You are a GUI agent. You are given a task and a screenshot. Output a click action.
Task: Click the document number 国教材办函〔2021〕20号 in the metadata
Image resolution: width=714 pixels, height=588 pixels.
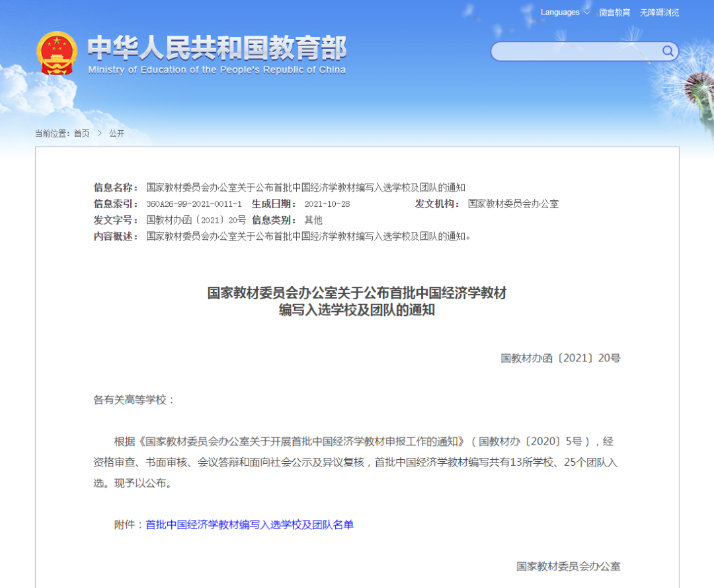click(x=196, y=220)
